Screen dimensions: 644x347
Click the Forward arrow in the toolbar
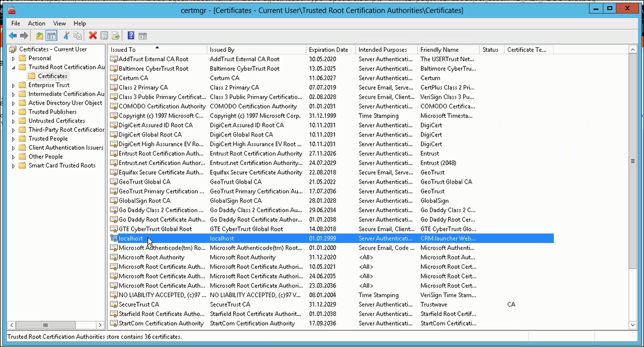24,36
